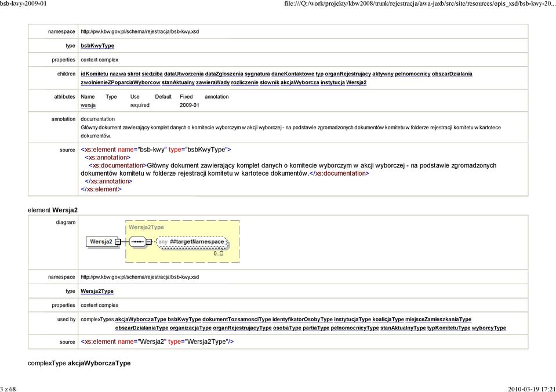The width and height of the screenshot is (556, 392).
Task: Click the closing </xs:element> source line
Action: point(101,190)
